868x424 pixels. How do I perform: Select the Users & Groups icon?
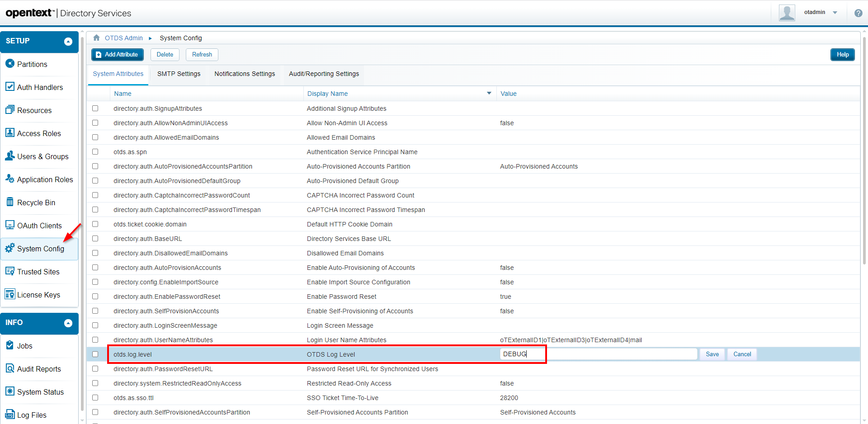click(x=10, y=156)
